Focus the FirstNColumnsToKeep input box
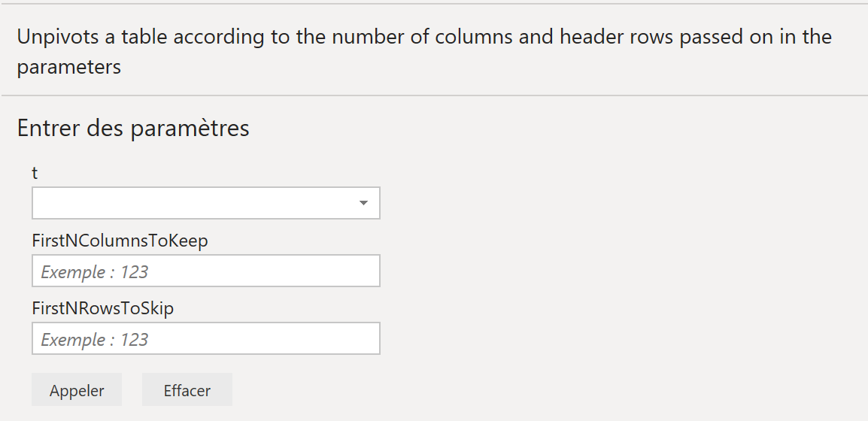Viewport: 868px width, 421px height. tap(206, 271)
